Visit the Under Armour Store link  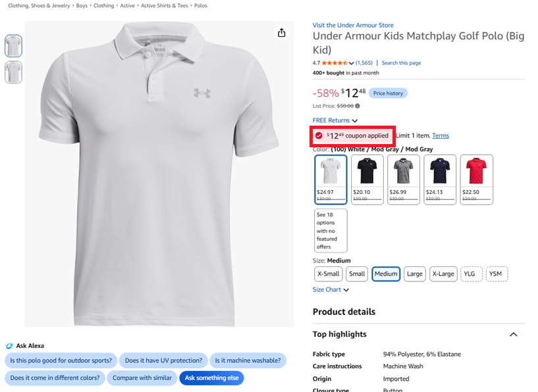[353, 25]
